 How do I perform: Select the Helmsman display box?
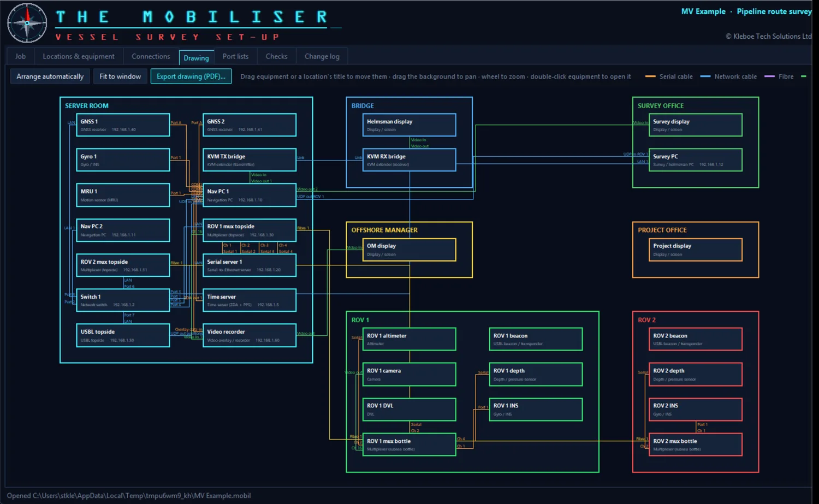coord(410,125)
